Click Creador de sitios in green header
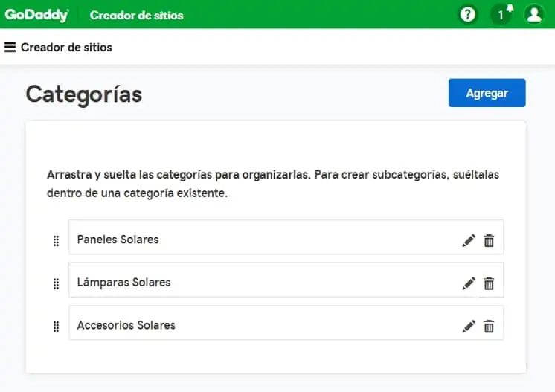Viewport: 555px width, 392px height. (137, 15)
